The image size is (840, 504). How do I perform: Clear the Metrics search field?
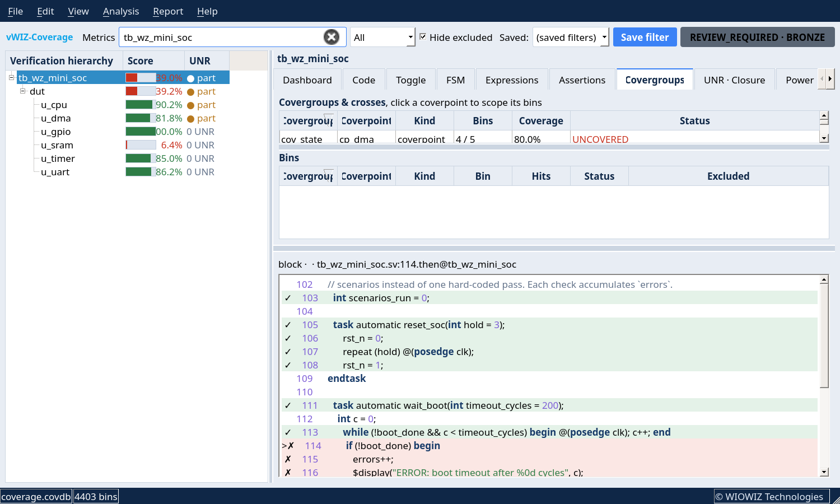point(332,37)
